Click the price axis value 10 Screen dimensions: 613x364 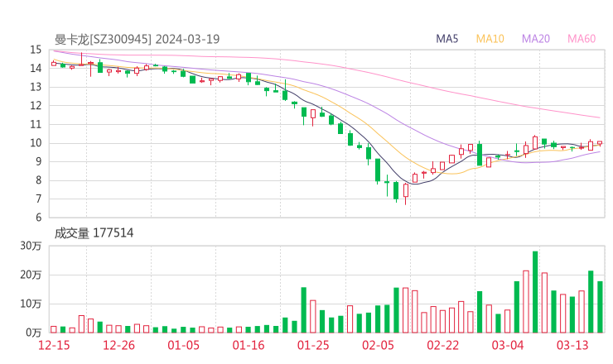[36, 143]
